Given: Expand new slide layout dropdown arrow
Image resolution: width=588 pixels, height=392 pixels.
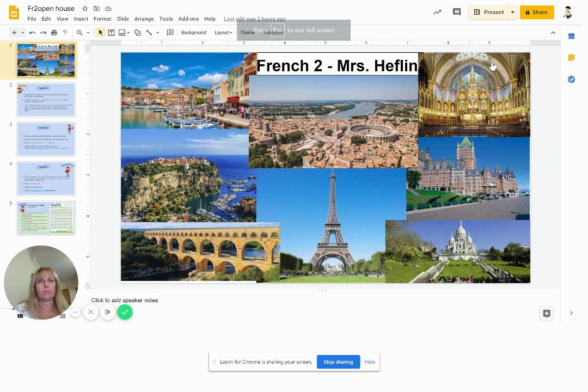Looking at the screenshot, I should tap(23, 33).
